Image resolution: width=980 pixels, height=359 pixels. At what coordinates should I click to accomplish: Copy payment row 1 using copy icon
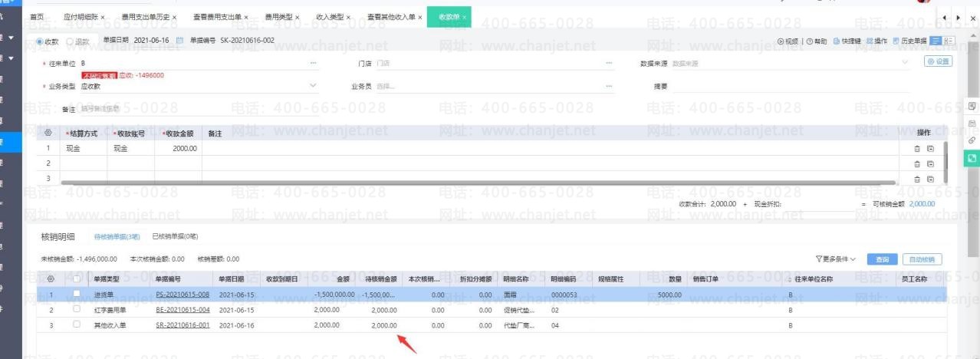pos(930,150)
